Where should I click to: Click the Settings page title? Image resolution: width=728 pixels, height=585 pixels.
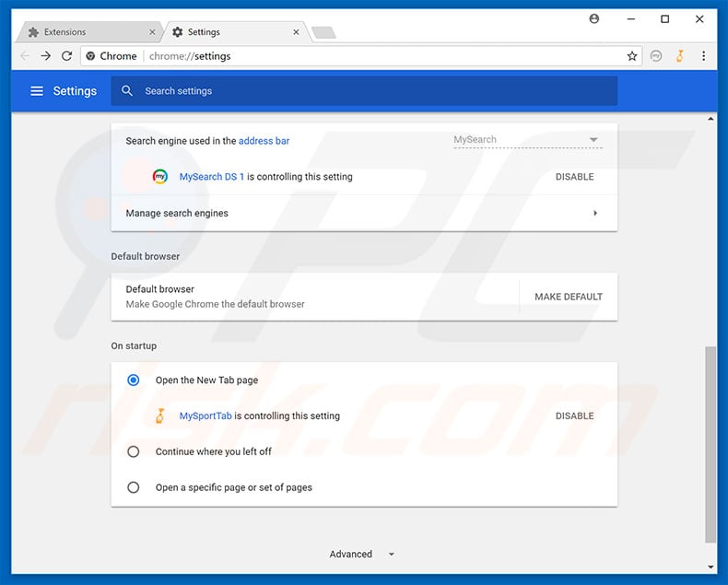[x=75, y=91]
